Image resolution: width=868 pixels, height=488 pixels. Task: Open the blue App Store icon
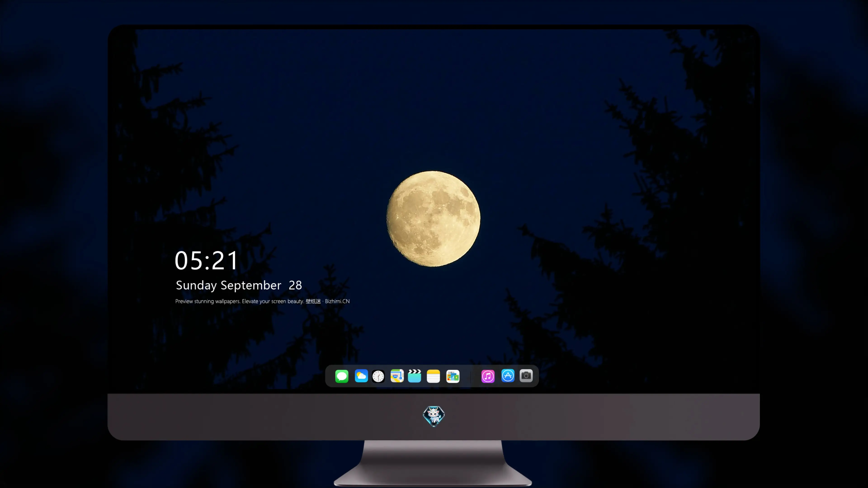pos(508,375)
